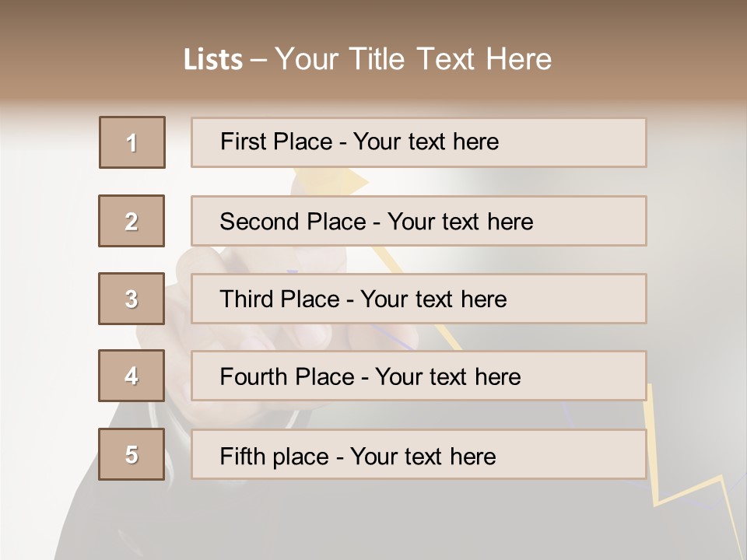747x560 pixels.
Task: Select 'Your Title Text Here' heading text
Action: tap(413, 59)
